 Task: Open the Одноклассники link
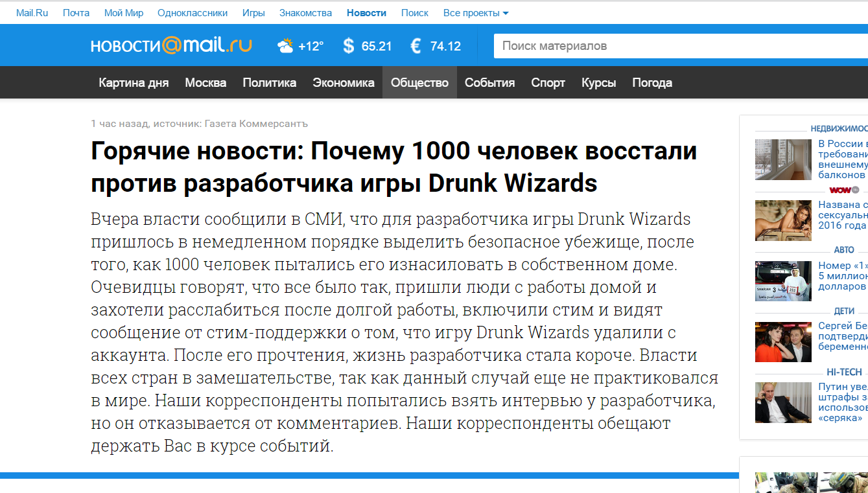pyautogui.click(x=193, y=13)
